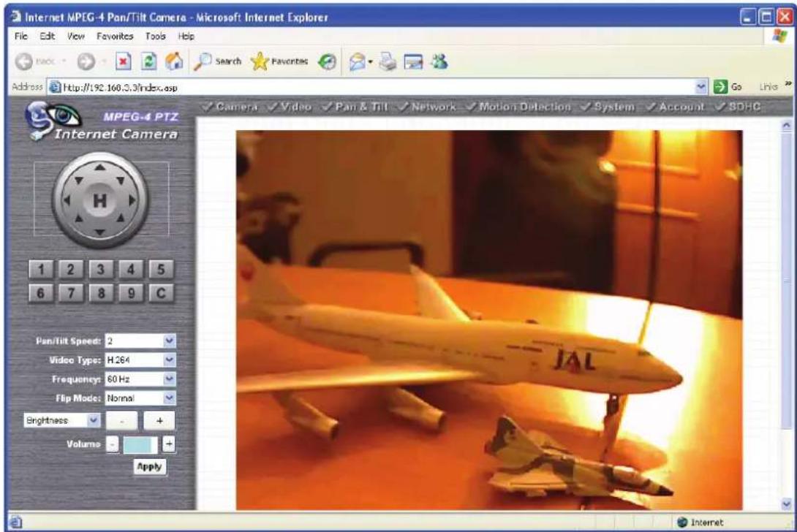This screenshot has width=797, height=532.
Task: Move camera diagonally up-right
Action: [121, 180]
